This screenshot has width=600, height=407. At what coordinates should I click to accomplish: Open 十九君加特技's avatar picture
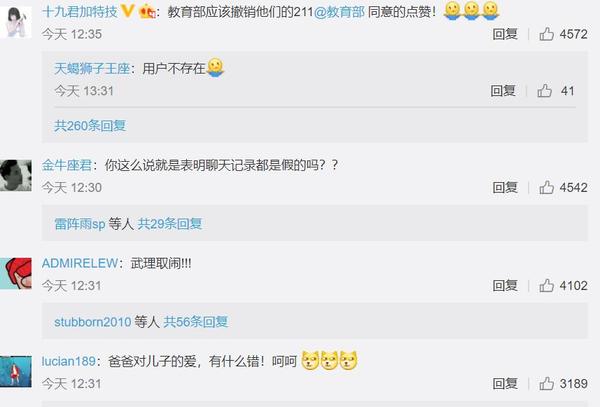point(16,22)
